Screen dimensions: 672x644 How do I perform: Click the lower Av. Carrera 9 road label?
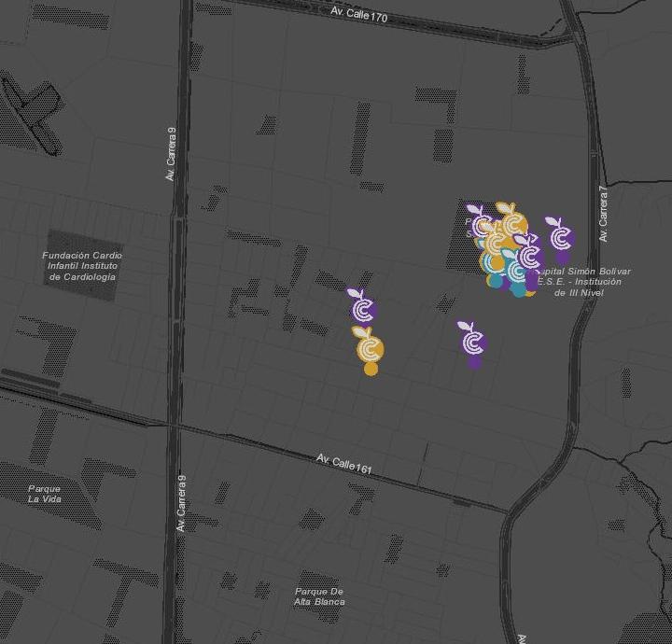click(x=181, y=504)
